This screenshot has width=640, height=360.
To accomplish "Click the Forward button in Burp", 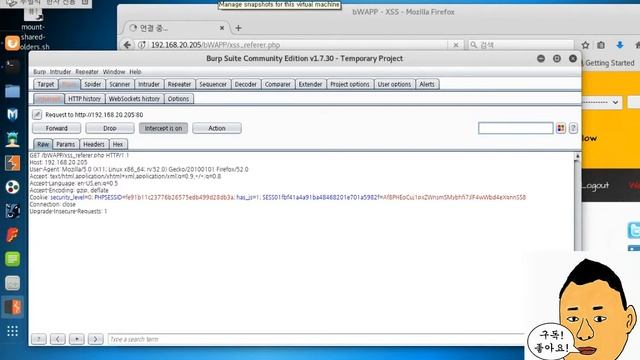I will [x=56, y=128].
